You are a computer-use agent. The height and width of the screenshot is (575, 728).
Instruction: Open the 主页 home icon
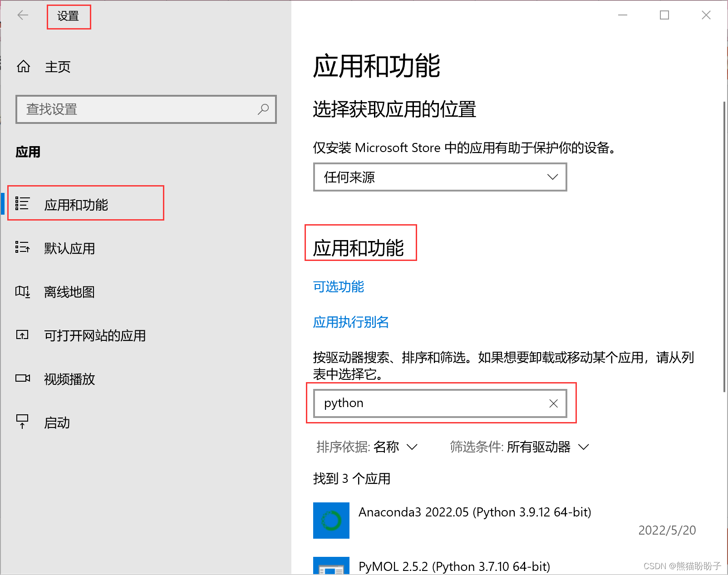24,67
